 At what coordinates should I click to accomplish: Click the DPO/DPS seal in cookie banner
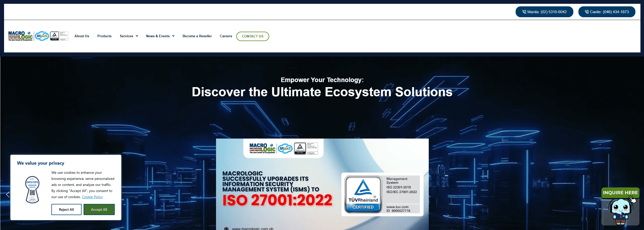tap(32, 189)
